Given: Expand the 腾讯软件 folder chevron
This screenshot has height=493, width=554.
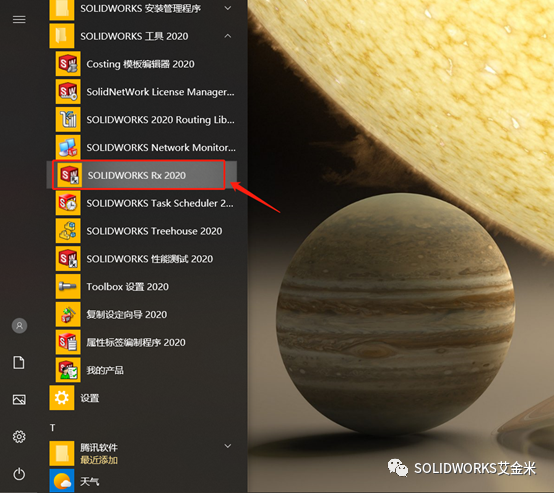Looking at the screenshot, I should [x=228, y=446].
